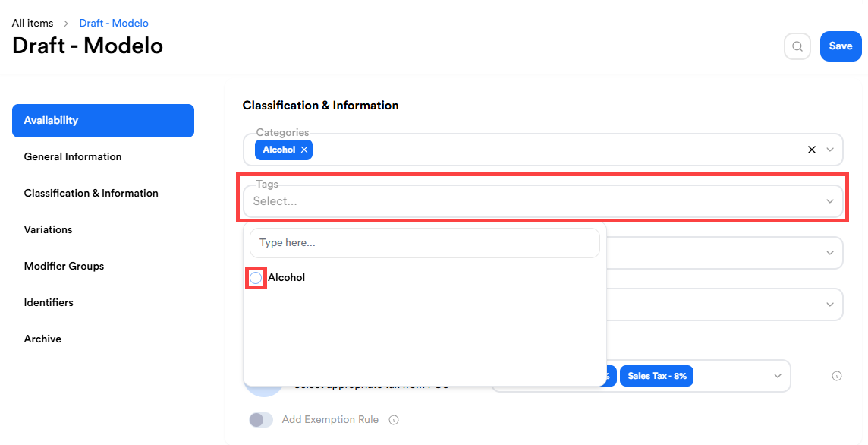
Task: Open the General Information section
Action: click(x=73, y=157)
